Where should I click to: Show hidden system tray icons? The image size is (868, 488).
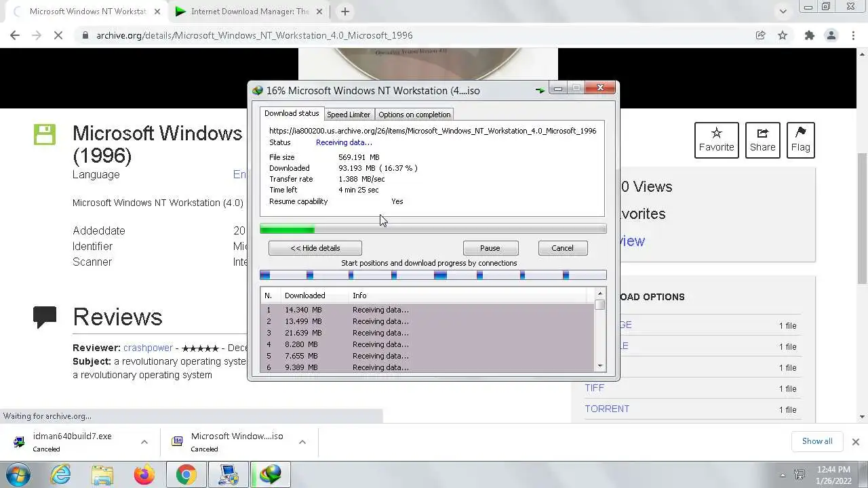(783, 475)
